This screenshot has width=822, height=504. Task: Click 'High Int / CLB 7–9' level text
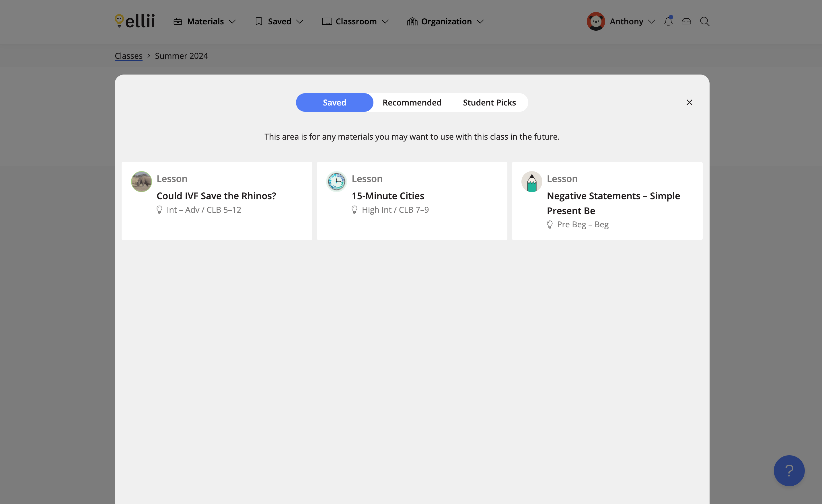pos(395,210)
